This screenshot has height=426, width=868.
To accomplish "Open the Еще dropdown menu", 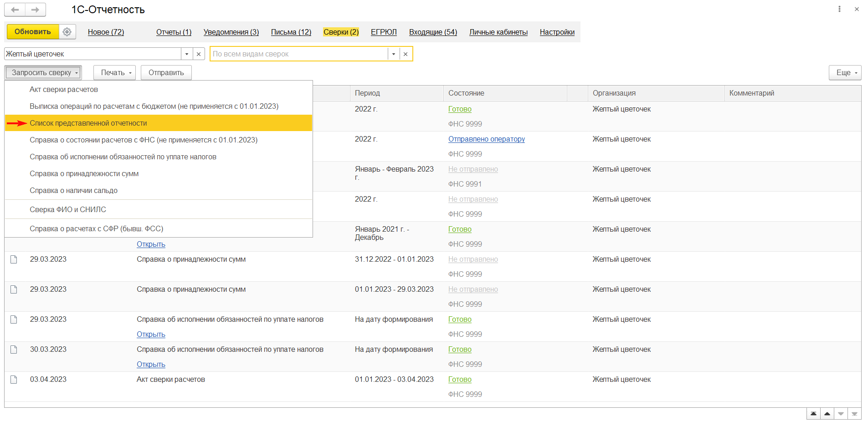I will tap(845, 73).
